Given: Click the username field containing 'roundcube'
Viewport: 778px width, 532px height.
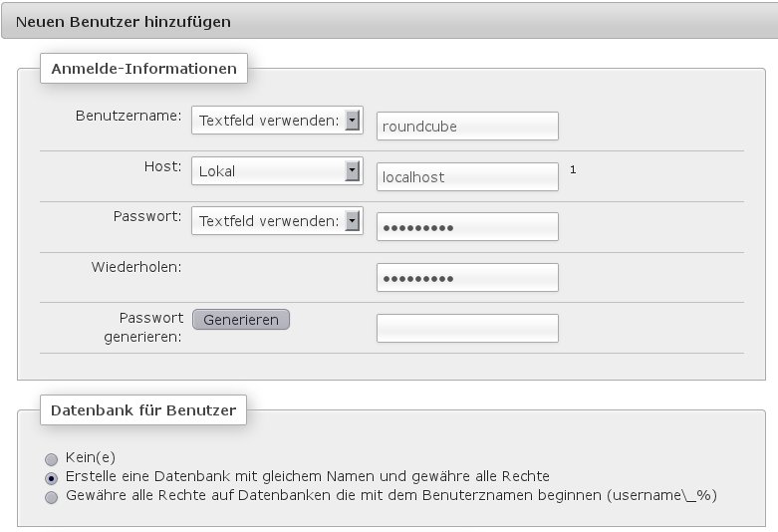Looking at the screenshot, I should point(467,127).
